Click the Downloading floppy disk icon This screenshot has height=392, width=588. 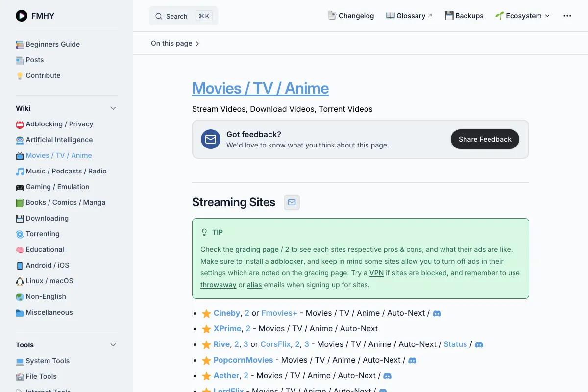(x=20, y=219)
